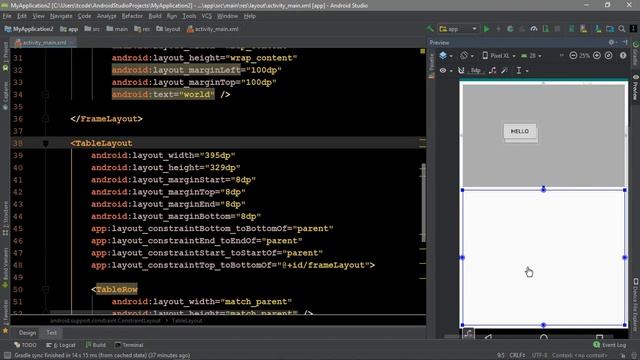
Task: Click the Search Everywhere magnifier icon
Action: tap(622, 29)
